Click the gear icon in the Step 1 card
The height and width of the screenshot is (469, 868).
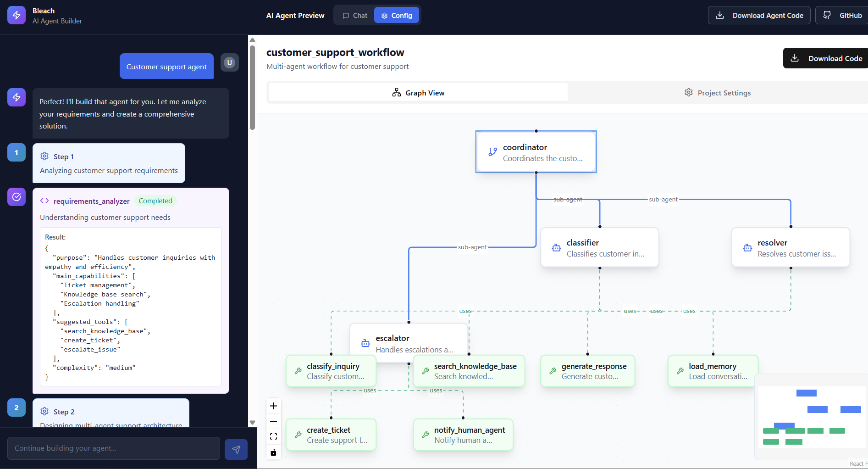[44, 156]
